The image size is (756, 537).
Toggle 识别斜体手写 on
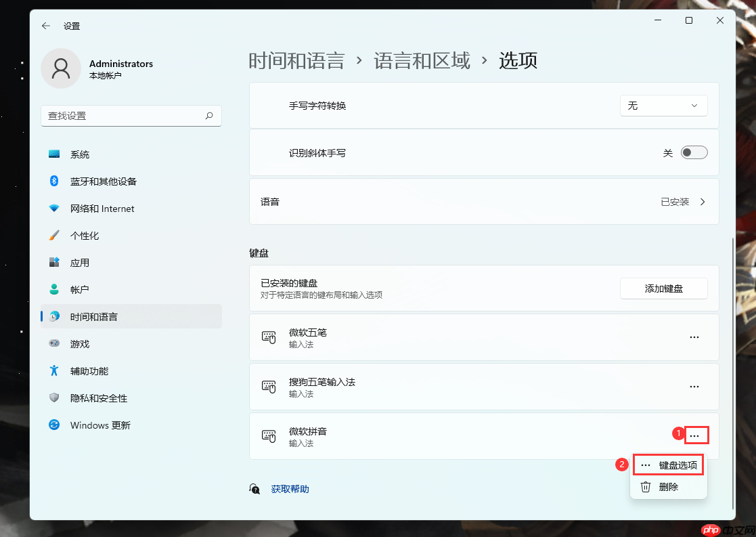tap(694, 152)
